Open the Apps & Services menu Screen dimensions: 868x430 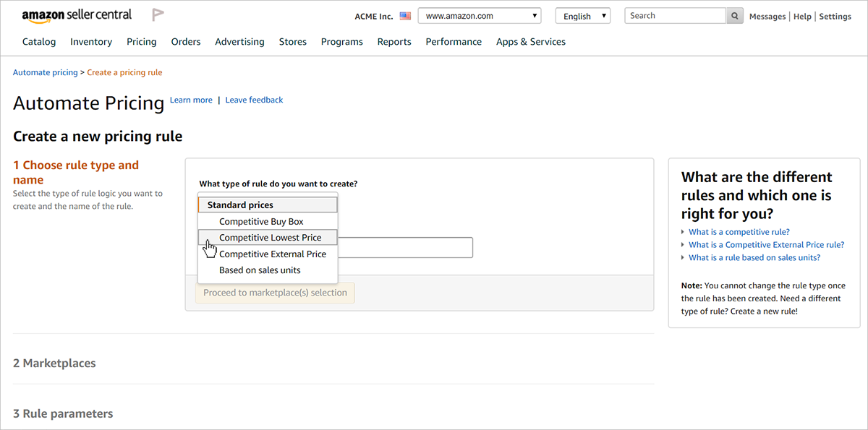click(530, 41)
